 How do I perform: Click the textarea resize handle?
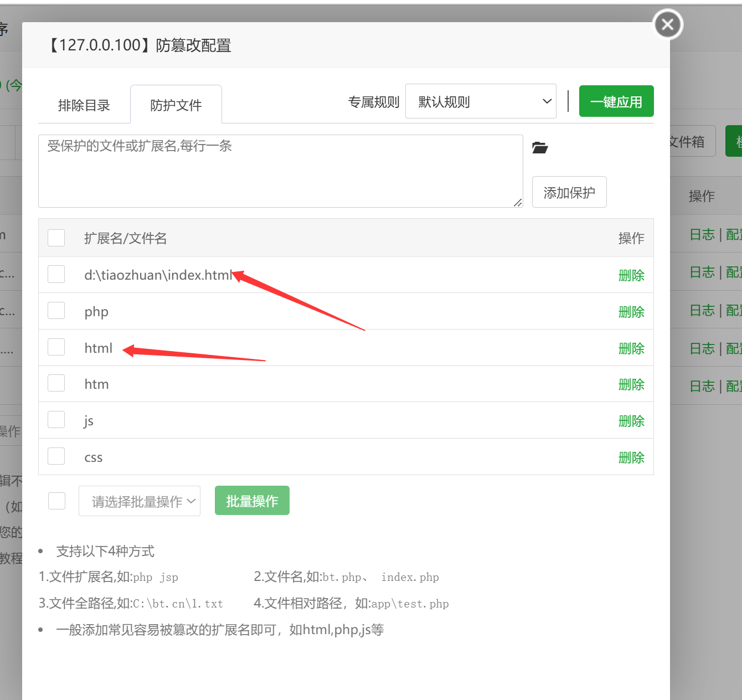[518, 203]
